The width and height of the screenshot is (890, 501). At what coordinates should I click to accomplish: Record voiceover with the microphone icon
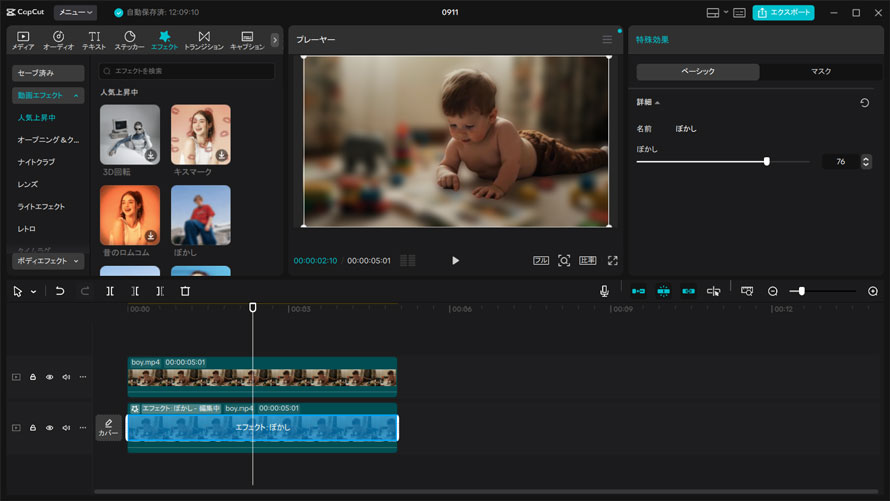(604, 291)
